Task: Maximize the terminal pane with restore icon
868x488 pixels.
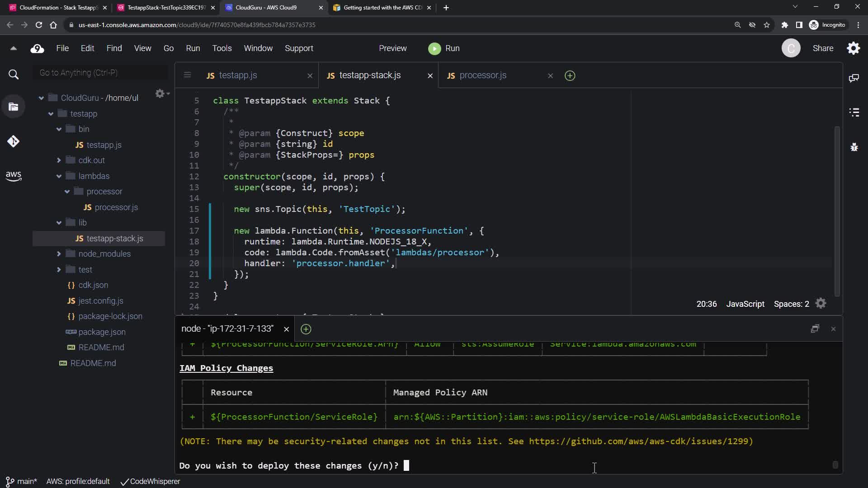Action: (x=815, y=329)
